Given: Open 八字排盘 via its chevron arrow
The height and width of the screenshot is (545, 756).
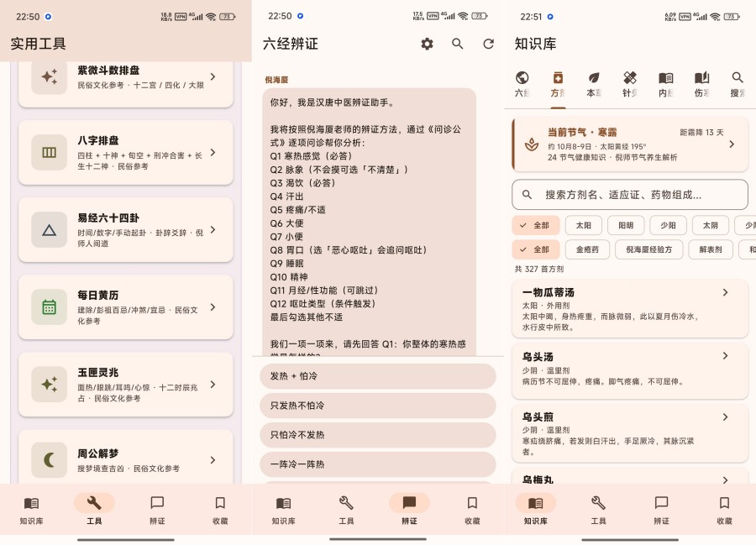Looking at the screenshot, I should (x=213, y=152).
